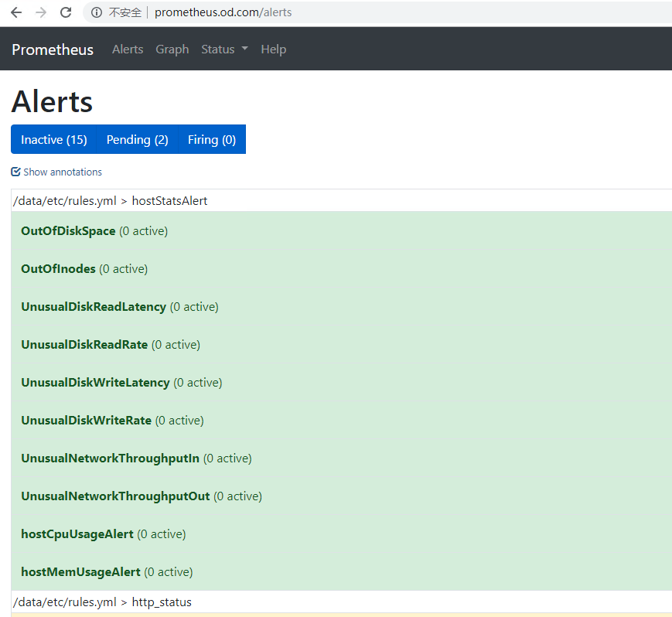Click the browser forward arrow
The height and width of the screenshot is (617, 672).
(x=41, y=12)
